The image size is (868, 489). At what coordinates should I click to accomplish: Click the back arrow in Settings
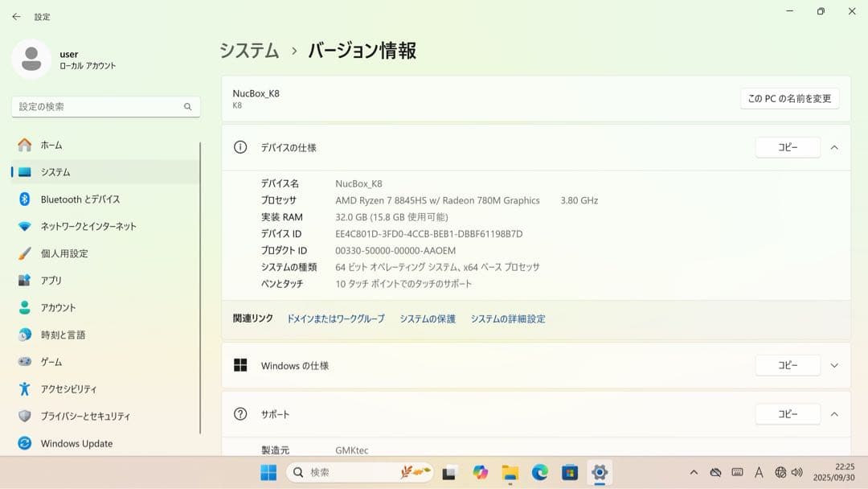tap(15, 16)
